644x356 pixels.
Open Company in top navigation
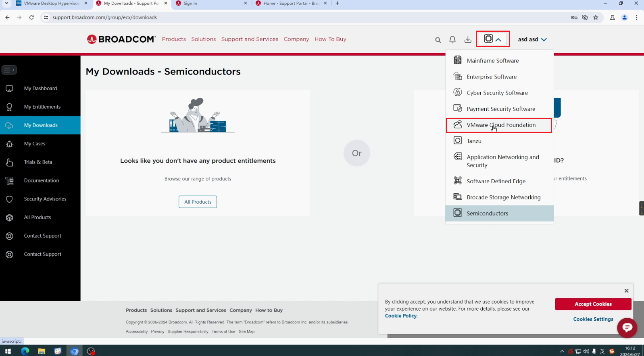(x=296, y=39)
